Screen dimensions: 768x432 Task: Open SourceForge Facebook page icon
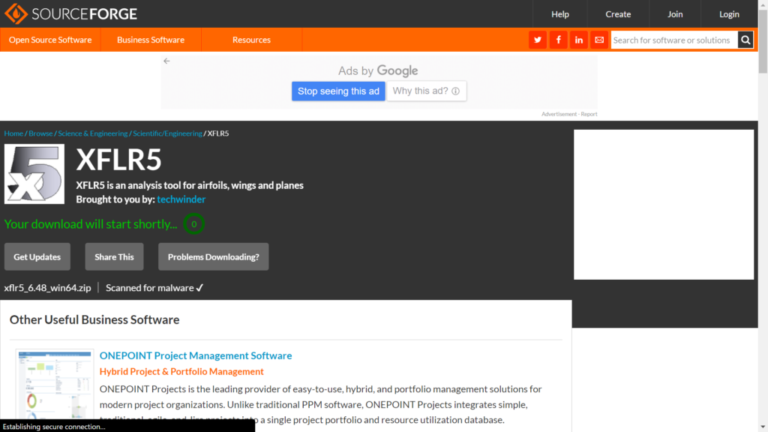pyautogui.click(x=558, y=40)
